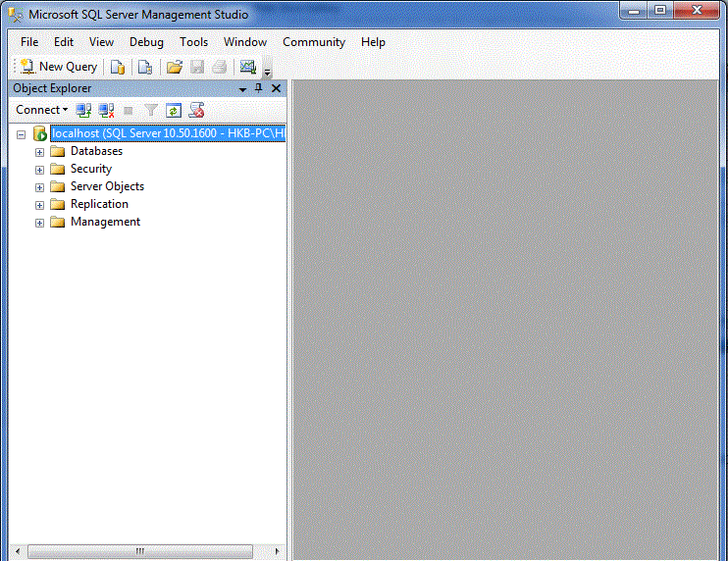This screenshot has height=561, width=728.
Task: Click the Databases folder icon
Action: click(58, 151)
